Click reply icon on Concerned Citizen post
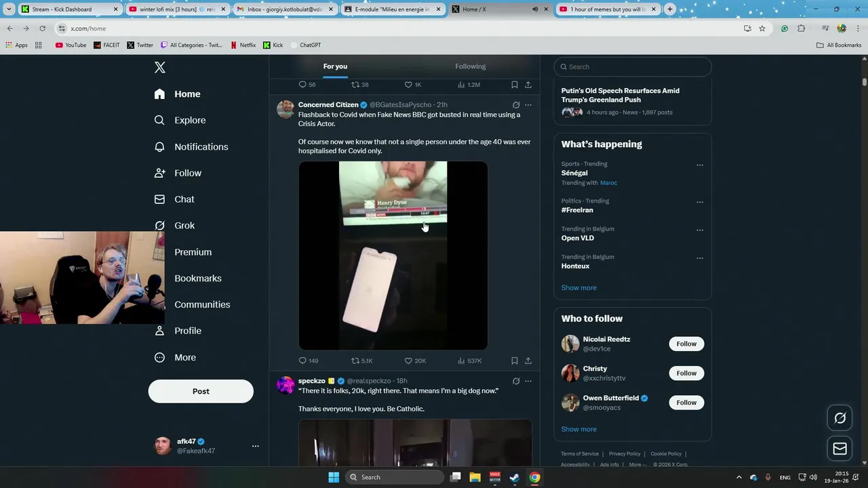This screenshot has height=488, width=868. (303, 361)
